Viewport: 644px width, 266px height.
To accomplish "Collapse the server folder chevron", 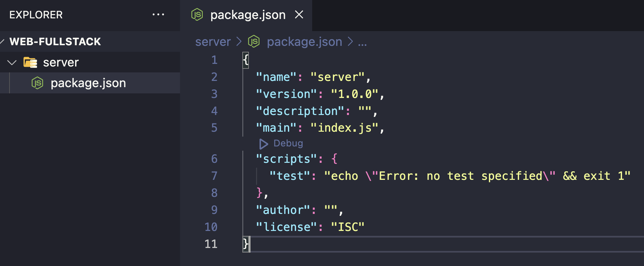I will point(12,62).
